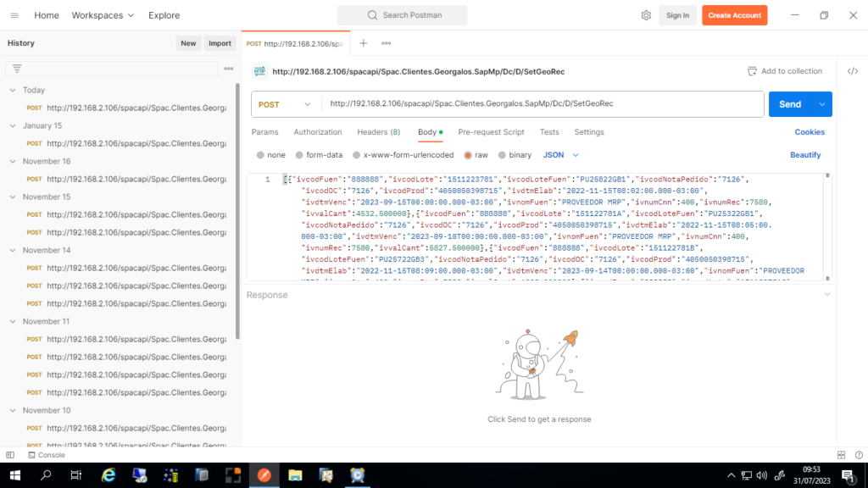Image resolution: width=868 pixels, height=488 pixels.
Task: Click the HTTP request type icon
Action: 259,71
